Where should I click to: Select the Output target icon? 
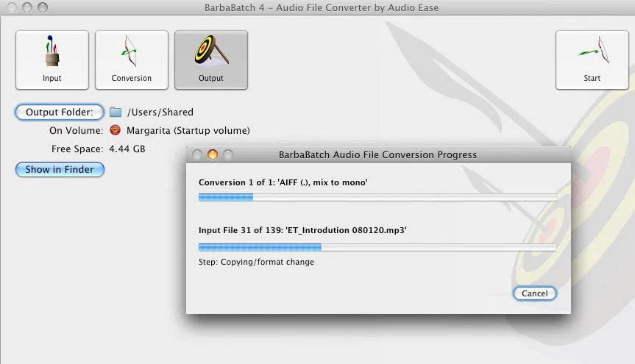coord(210,60)
